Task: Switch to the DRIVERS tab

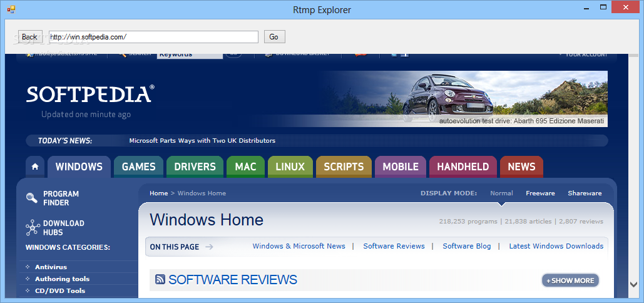Action: pos(195,167)
